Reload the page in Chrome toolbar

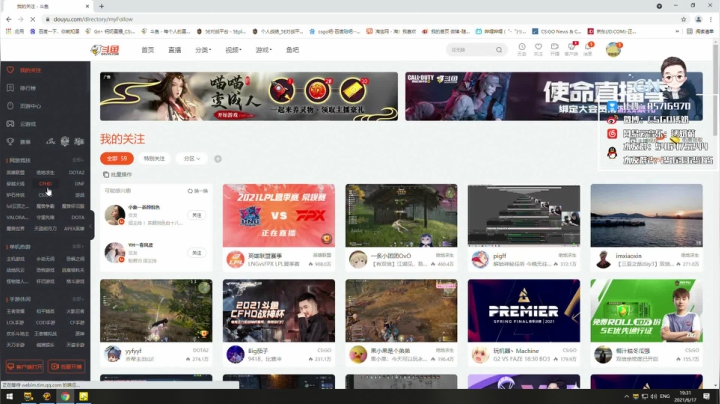click(x=33, y=19)
